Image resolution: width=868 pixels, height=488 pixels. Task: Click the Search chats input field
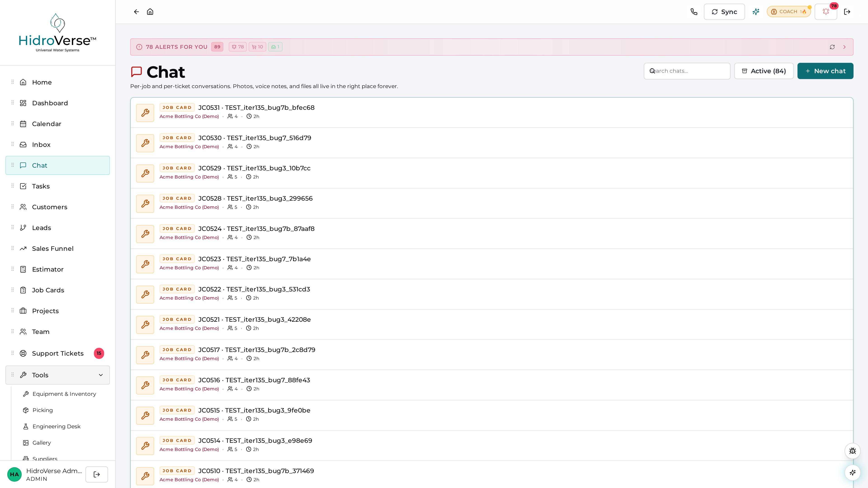(687, 71)
